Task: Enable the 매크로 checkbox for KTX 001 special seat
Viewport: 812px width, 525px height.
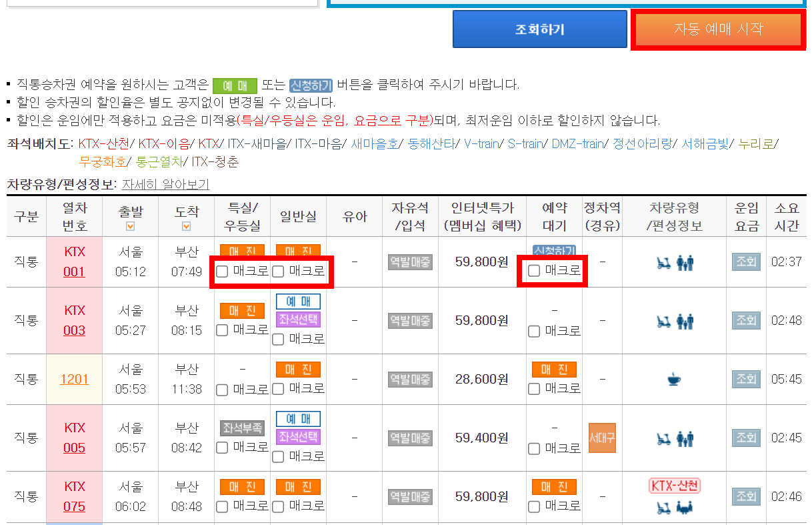Action: (221, 272)
